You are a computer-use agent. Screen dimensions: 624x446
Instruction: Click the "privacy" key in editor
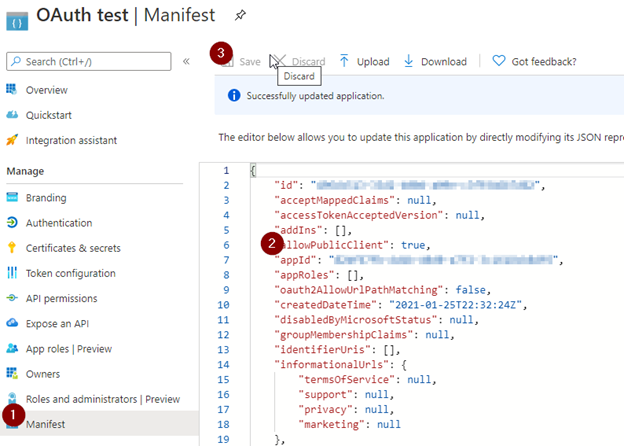point(326,409)
